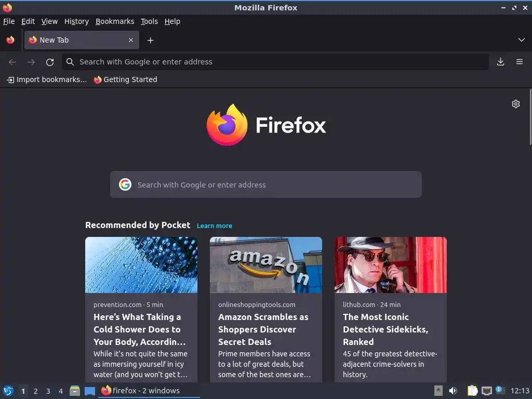This screenshot has height=399, width=532.
Task: Go back one page
Action: click(x=12, y=62)
